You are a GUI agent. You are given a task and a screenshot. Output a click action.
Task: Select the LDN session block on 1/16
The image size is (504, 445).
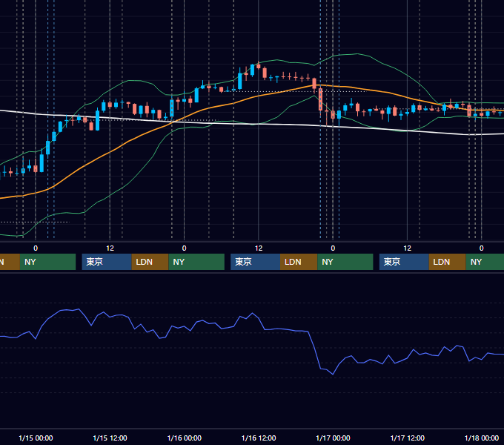coord(299,262)
